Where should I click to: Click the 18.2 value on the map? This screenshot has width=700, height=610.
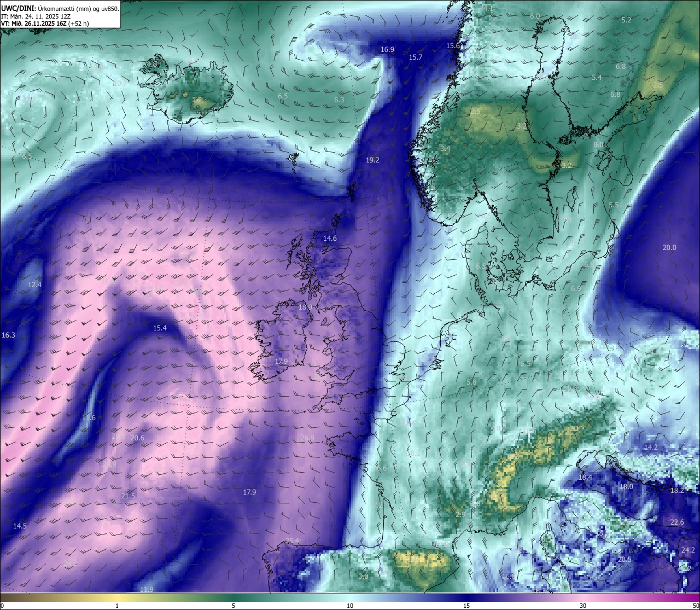tap(677, 491)
